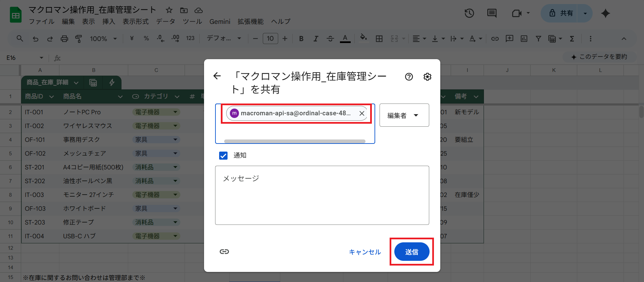Open Gemini sparkle icon top right
Viewport: 644px width, 282px height.
pyautogui.click(x=605, y=13)
